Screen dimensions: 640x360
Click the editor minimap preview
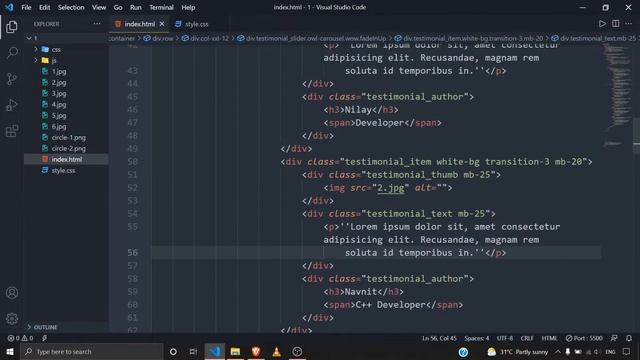[617, 96]
